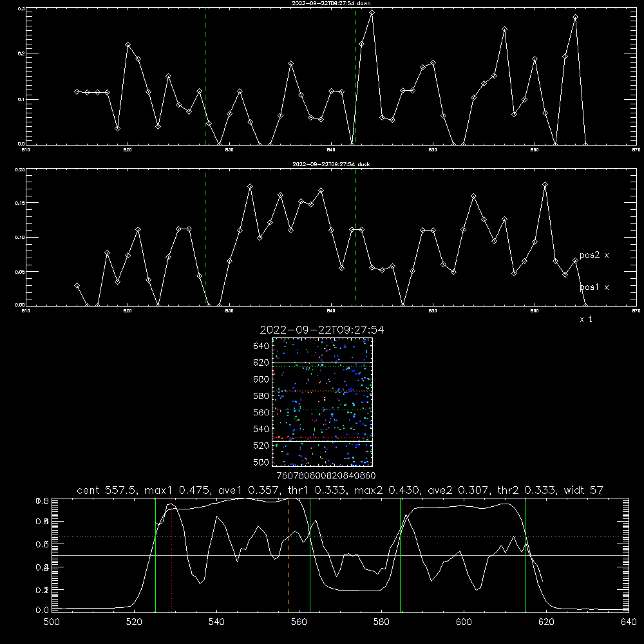Screen dimensions: 644x644
Task: Click the 'thr2 0.333' value
Action: click(x=526, y=490)
